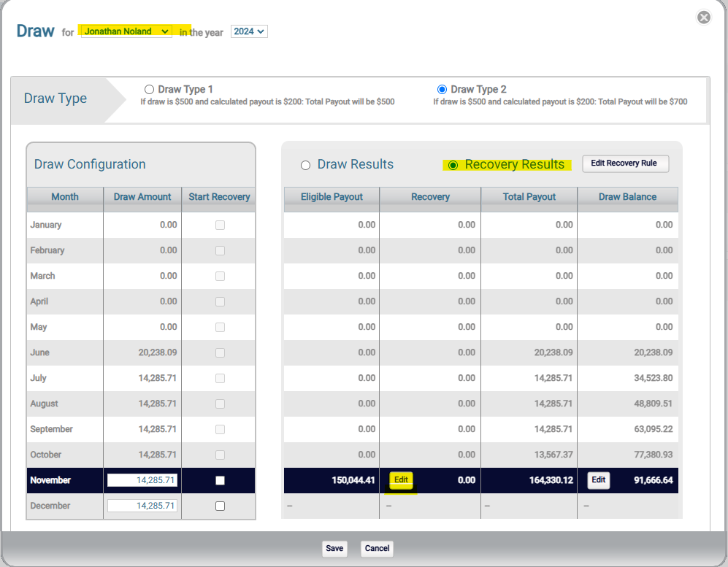
Task: Click the Draw Type section label
Action: (55, 99)
